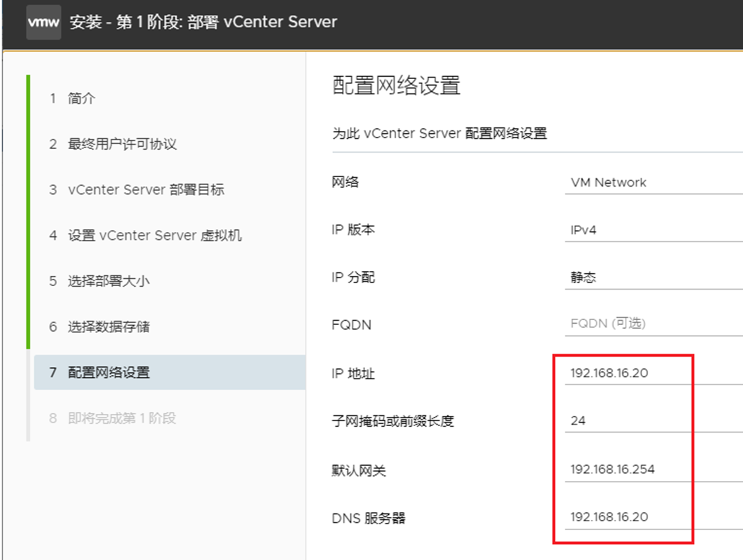Edit the IP 地址 field 192.168.16.20
Viewport: 743px width, 560px height.
click(654, 373)
